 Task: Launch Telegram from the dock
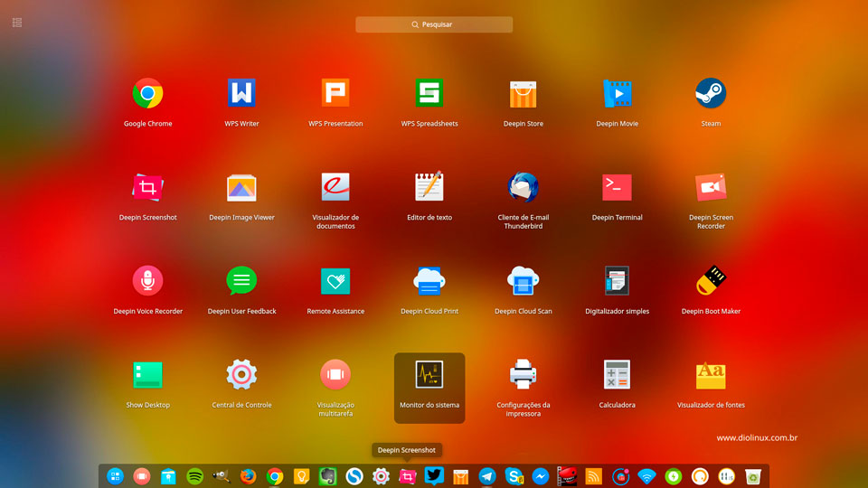[487, 476]
